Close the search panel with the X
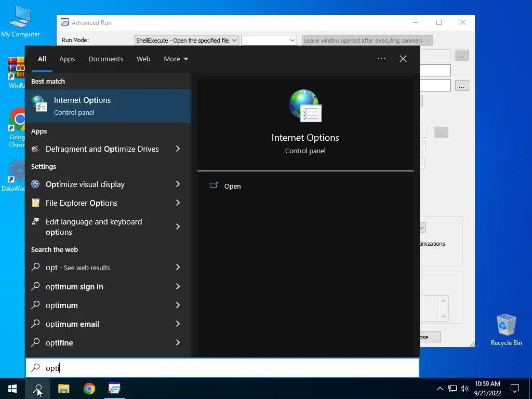Screen dimensions: 532x399 [x=403, y=59]
